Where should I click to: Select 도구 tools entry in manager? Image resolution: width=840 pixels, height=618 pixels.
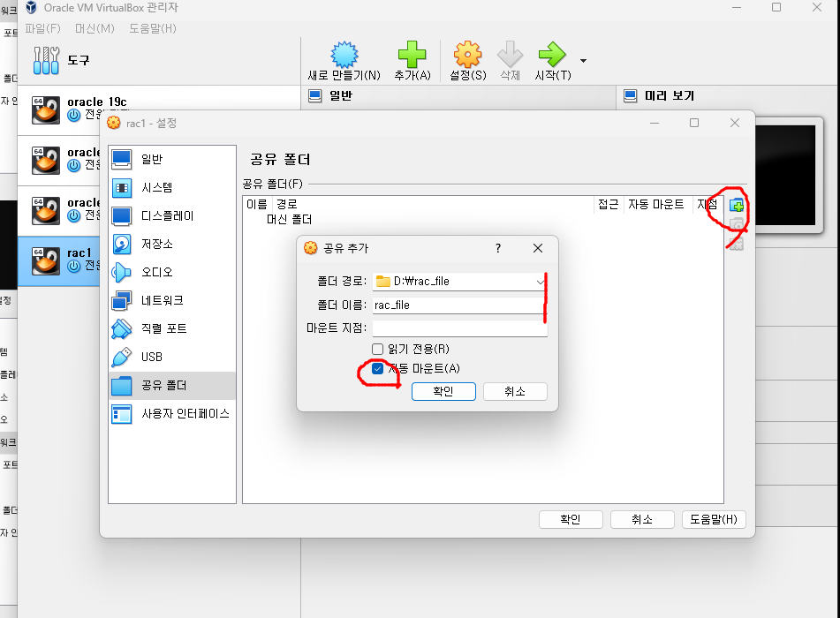159,60
